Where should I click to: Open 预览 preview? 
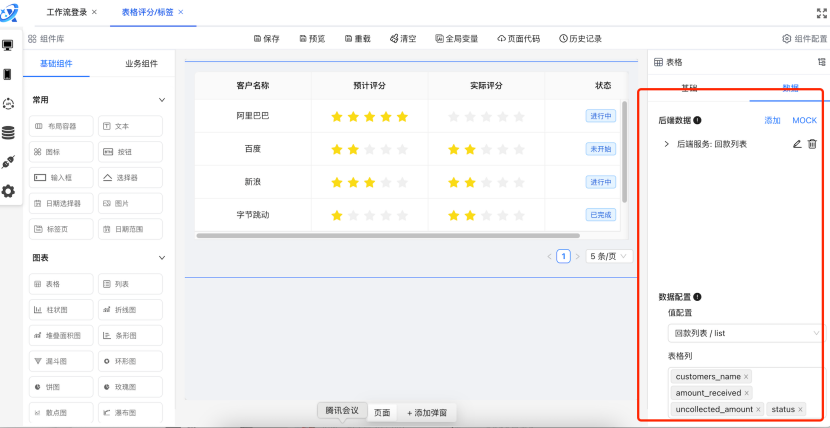[x=312, y=39]
